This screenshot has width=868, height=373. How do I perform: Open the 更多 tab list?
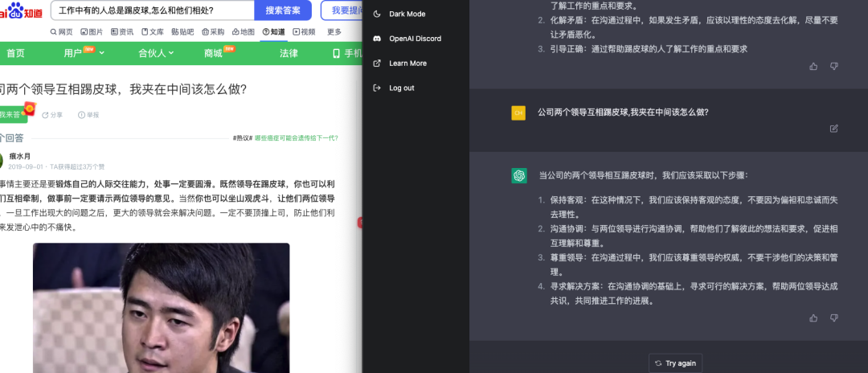click(x=334, y=32)
